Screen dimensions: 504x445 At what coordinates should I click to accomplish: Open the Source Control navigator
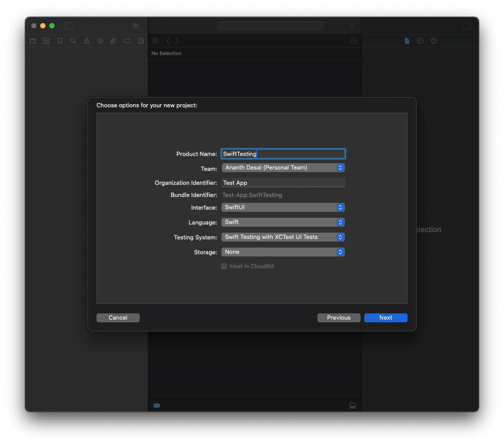point(46,41)
